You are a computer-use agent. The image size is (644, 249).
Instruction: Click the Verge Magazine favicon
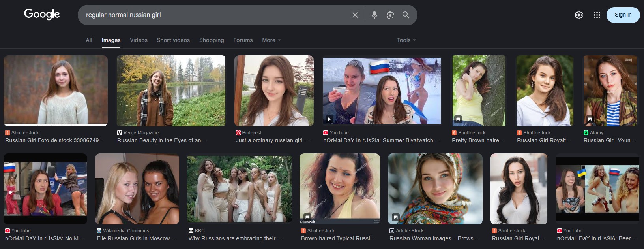pos(120,133)
